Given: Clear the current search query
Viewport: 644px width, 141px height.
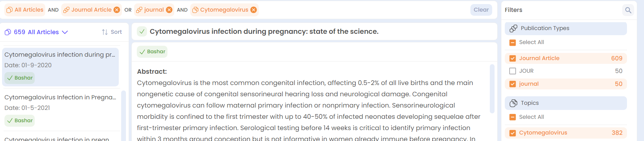Looking at the screenshot, I should (481, 10).
